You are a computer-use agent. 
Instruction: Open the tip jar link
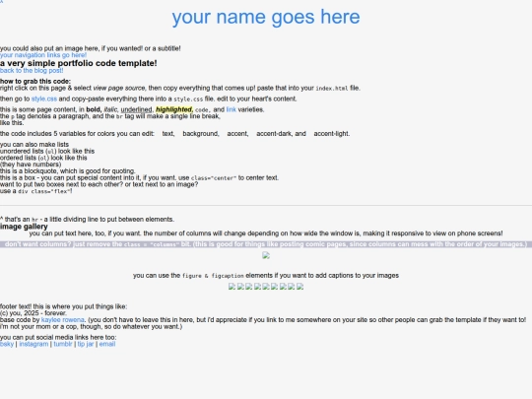click(x=86, y=344)
